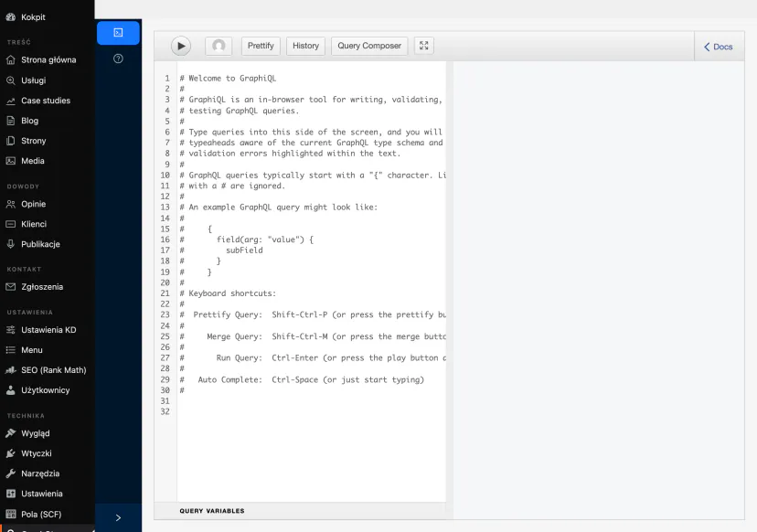Click the list icon beside Menu
757x532 pixels.
pyautogui.click(x=11, y=350)
